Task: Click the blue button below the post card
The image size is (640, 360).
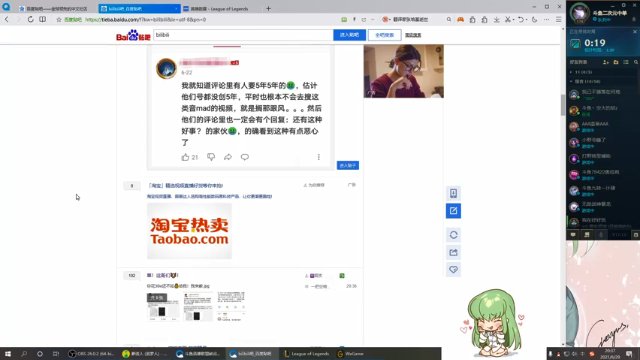Action: (348, 165)
